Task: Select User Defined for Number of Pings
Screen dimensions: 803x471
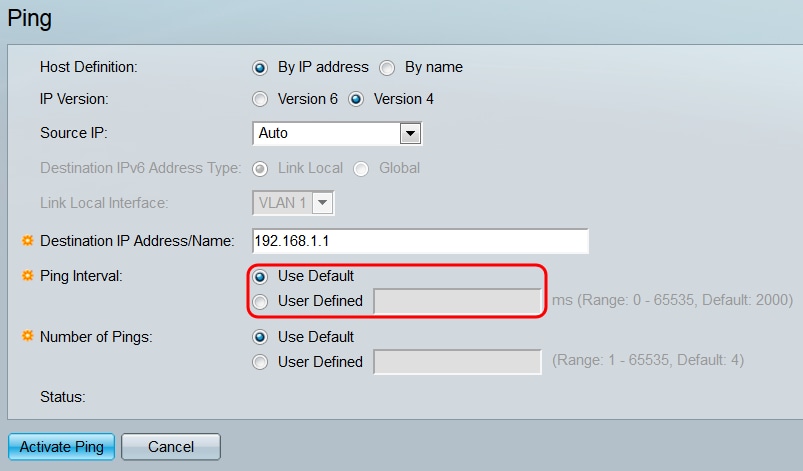Action: [260, 362]
